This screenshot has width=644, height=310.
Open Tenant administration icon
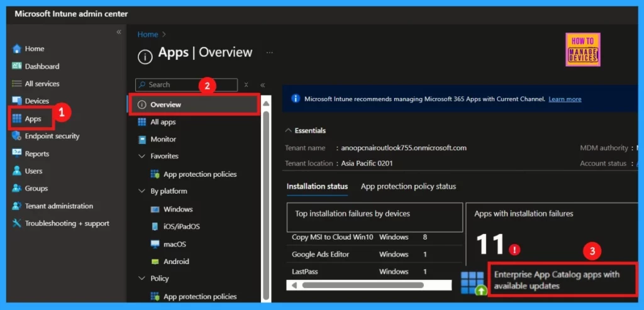coord(17,206)
